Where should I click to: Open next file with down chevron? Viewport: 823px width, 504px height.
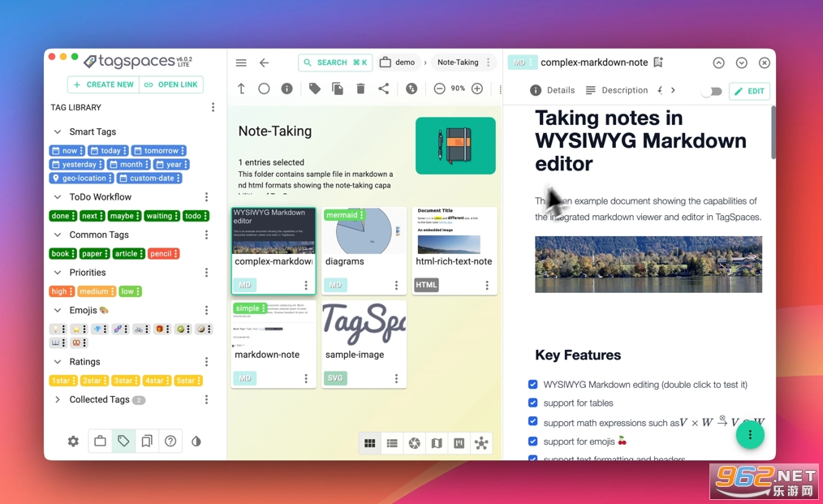click(x=742, y=63)
